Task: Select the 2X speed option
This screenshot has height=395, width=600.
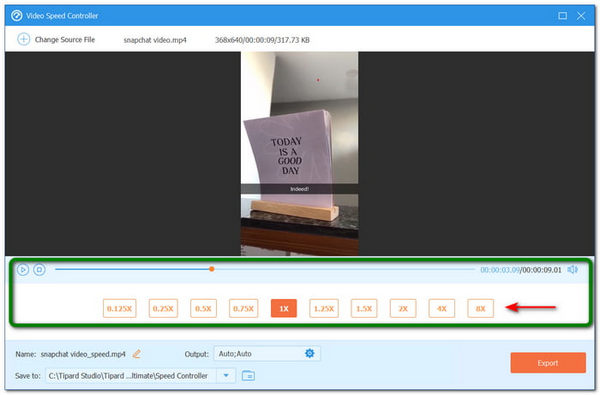Action: pos(403,308)
